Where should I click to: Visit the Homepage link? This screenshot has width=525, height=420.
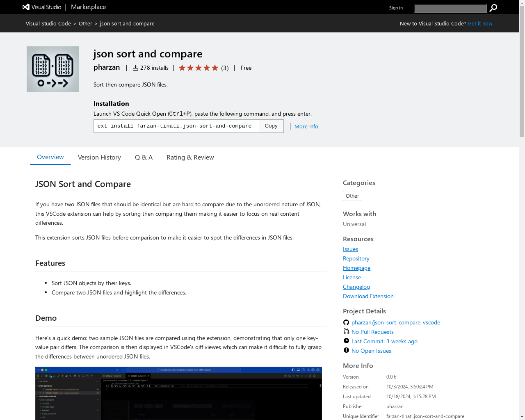[356, 268]
